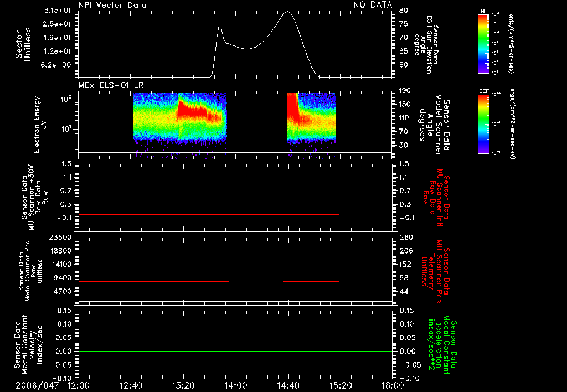Select the 'NPI Vector Data' panel title

[x=112, y=5]
